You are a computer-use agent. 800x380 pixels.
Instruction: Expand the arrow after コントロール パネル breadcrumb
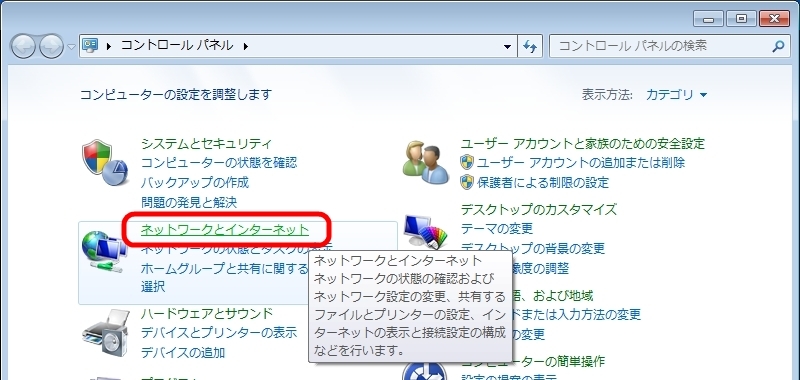[245, 46]
